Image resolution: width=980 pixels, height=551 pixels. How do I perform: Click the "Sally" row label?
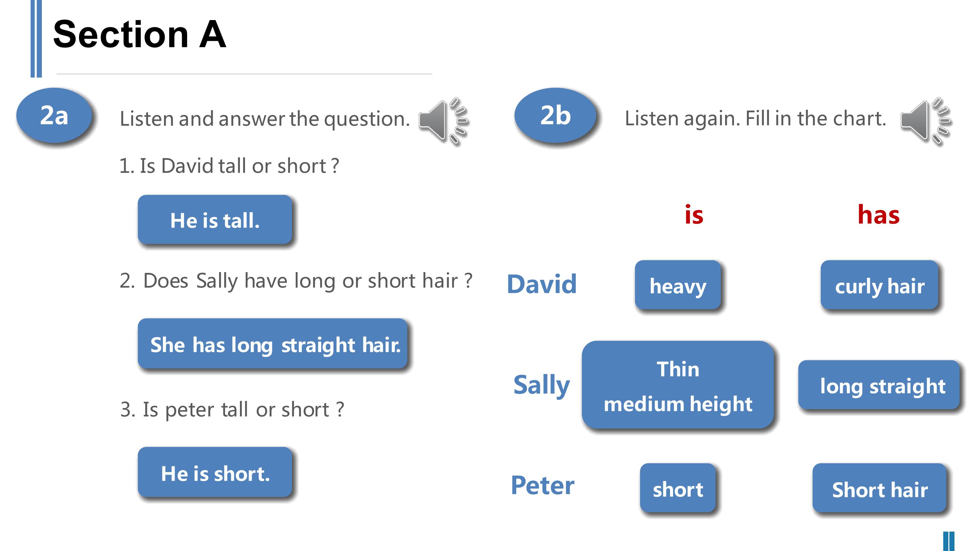(541, 385)
